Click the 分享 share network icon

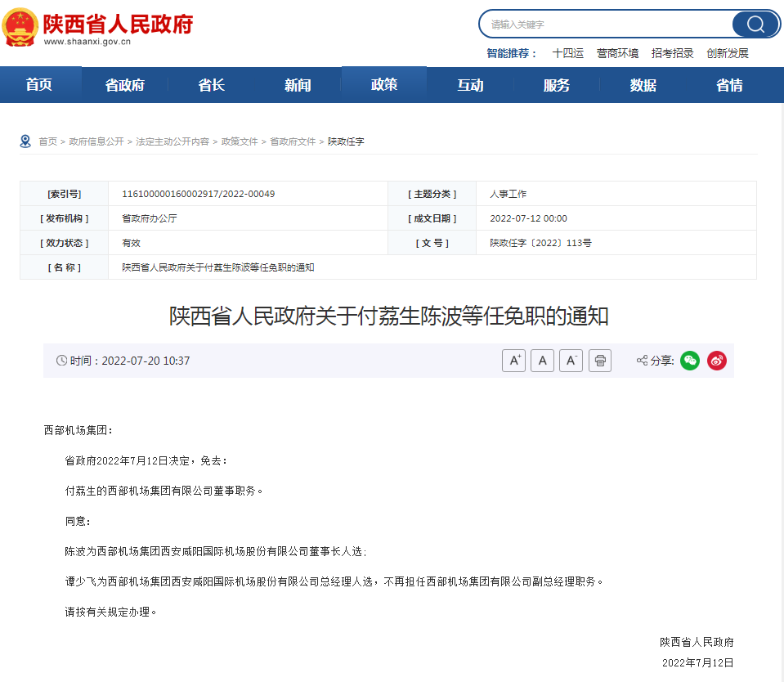(643, 360)
